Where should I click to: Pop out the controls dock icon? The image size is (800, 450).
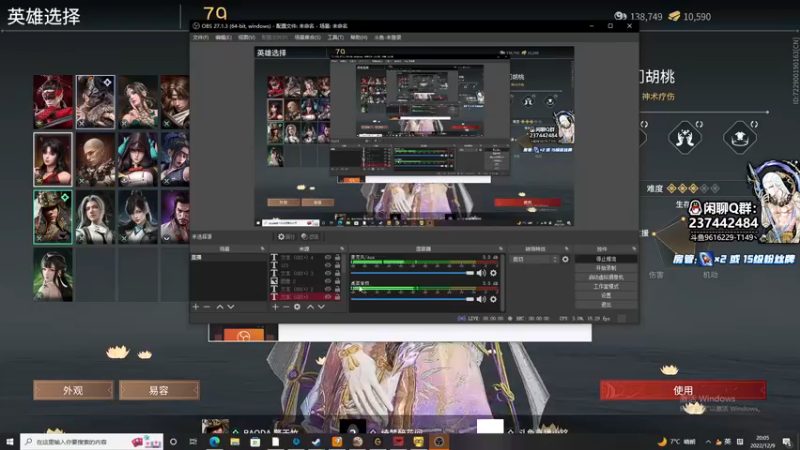coord(634,248)
